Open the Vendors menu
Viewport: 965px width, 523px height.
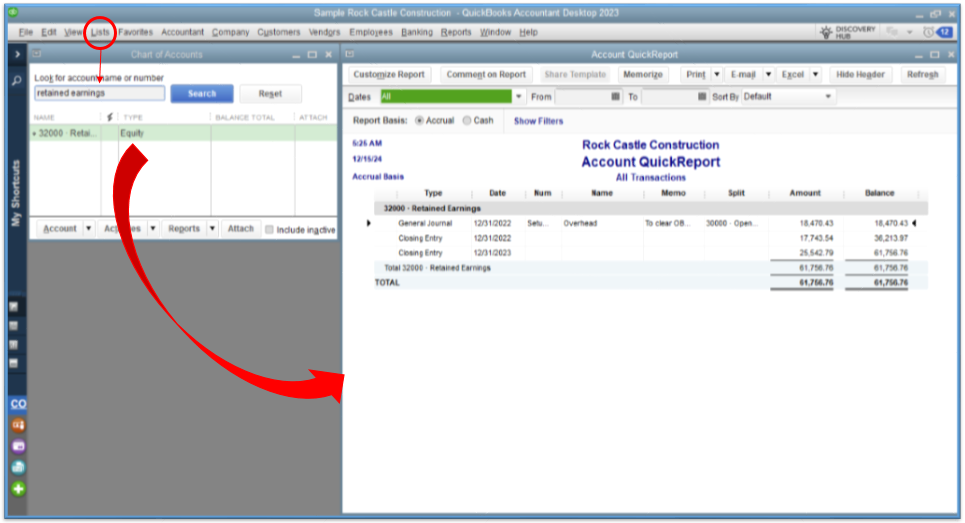pos(324,32)
